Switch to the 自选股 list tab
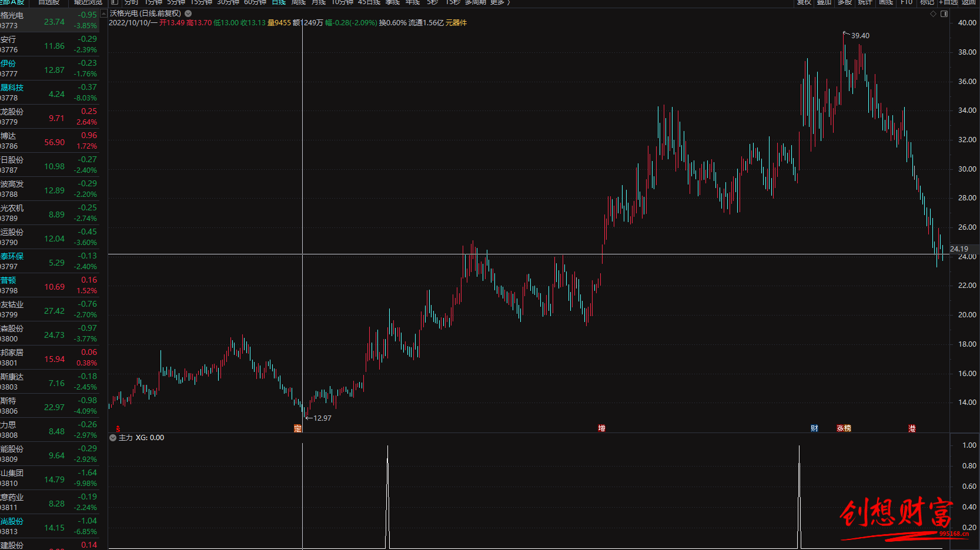 [49, 2]
